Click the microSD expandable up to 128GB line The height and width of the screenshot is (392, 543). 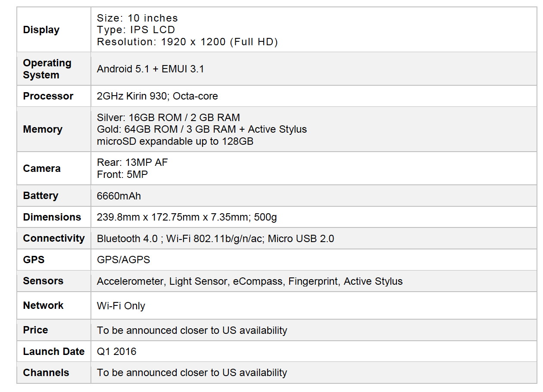click(x=175, y=141)
